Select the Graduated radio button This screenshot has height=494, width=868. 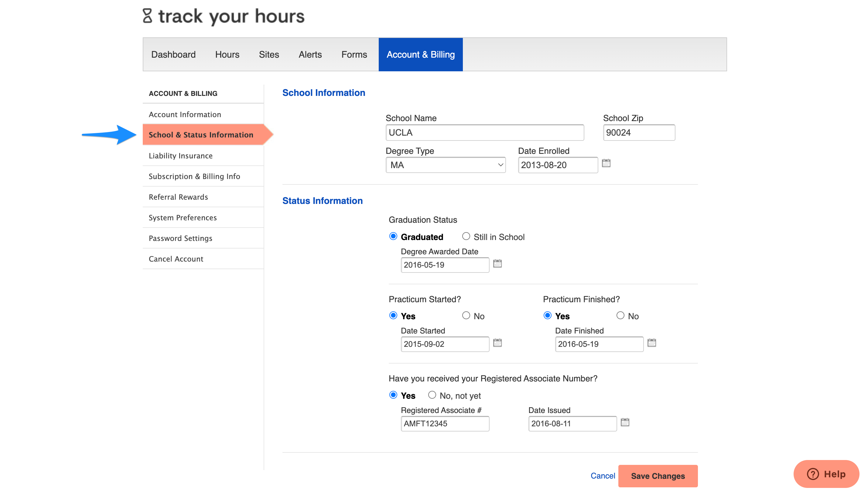[393, 236]
